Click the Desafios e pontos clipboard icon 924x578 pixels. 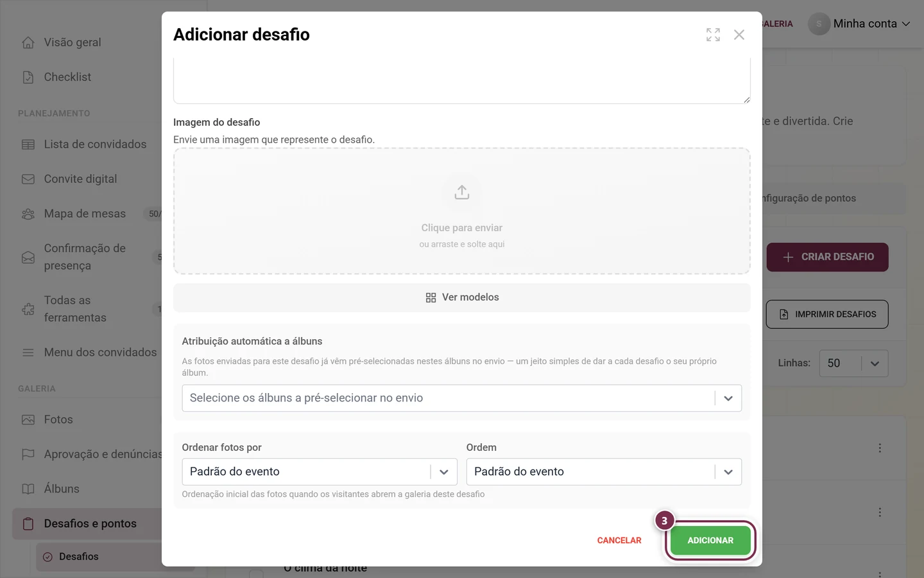[28, 524]
